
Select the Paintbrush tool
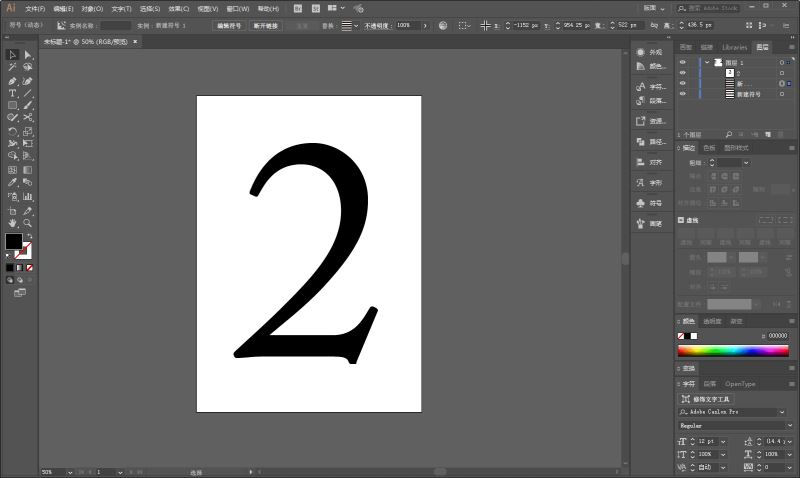point(28,106)
